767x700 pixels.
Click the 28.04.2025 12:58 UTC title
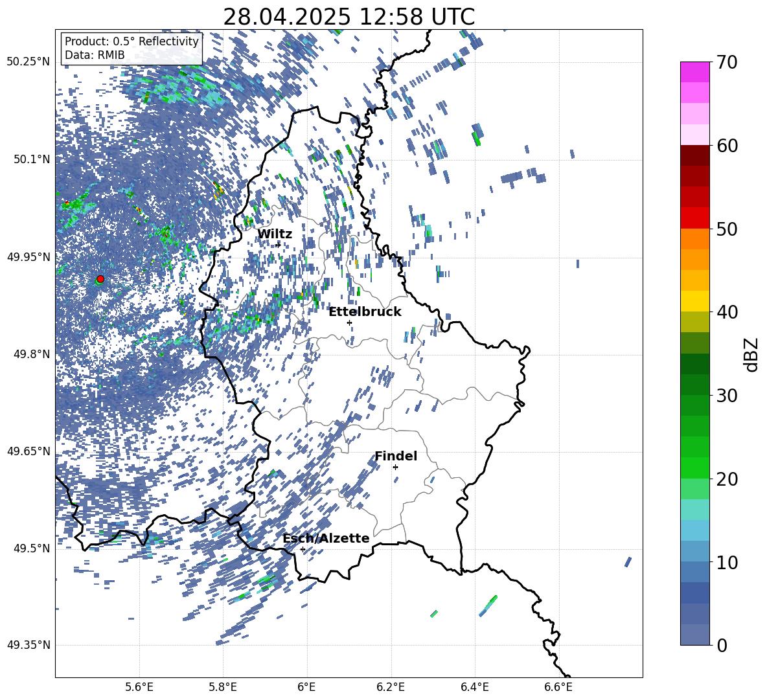[349, 17]
